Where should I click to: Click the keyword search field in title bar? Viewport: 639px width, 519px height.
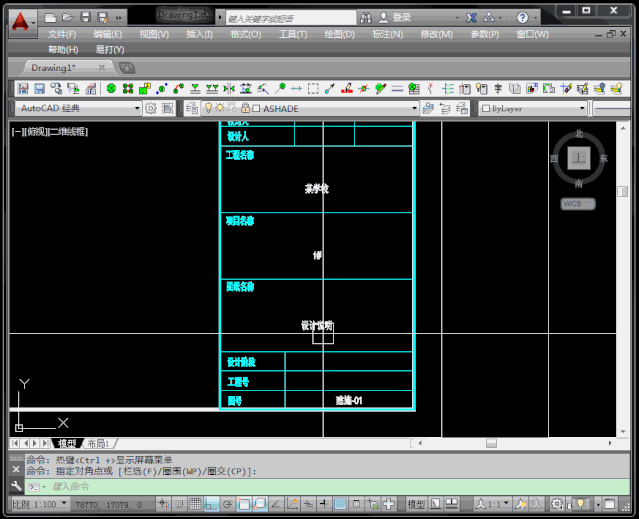coord(291,18)
